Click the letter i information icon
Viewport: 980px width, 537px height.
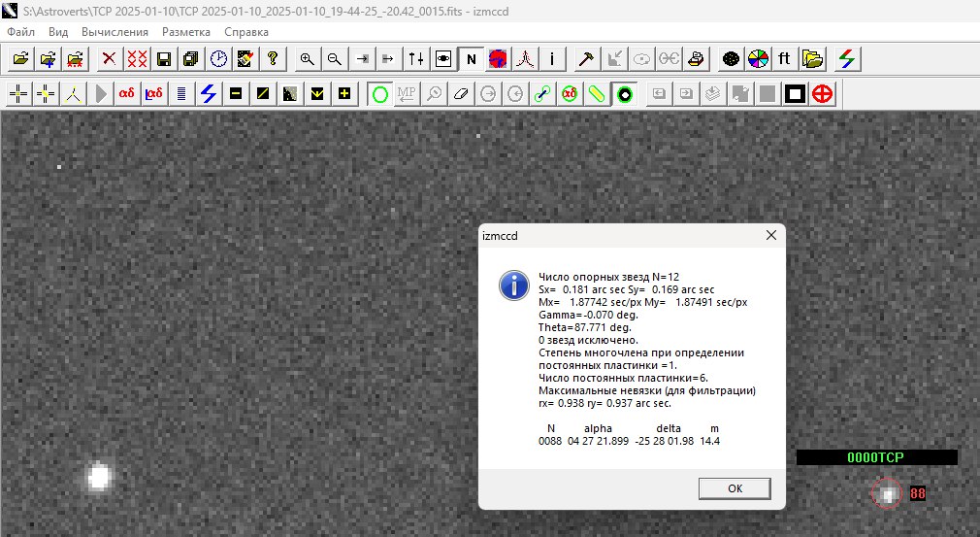tap(552, 59)
